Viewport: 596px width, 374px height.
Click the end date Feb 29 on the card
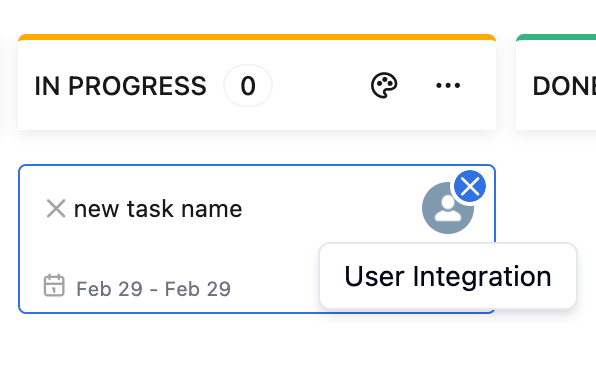[x=198, y=289]
